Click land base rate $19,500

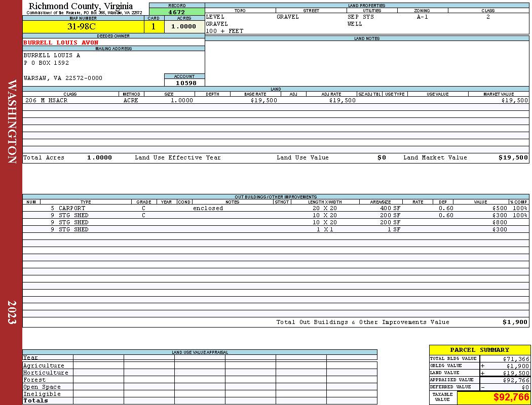tap(264, 100)
